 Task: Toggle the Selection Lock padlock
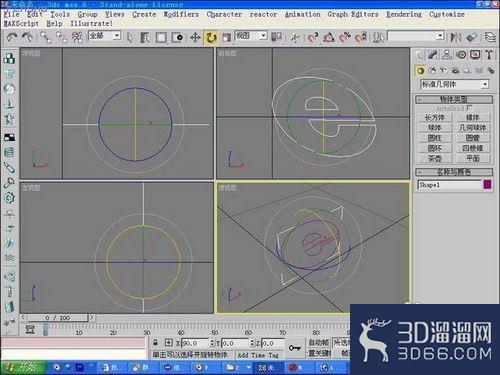155,343
